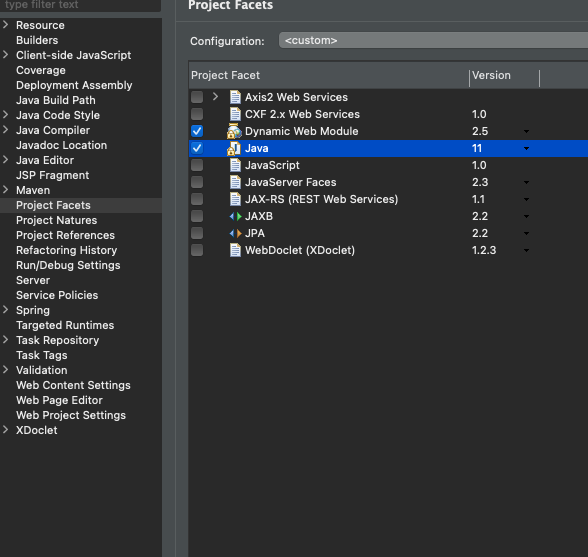
Task: Check the JavaServer Faces checkbox
Action: pos(197,182)
